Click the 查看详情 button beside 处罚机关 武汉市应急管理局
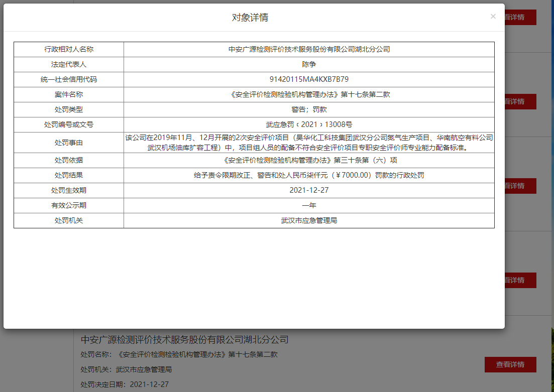Screen dimensions: 554x392 point(510,364)
